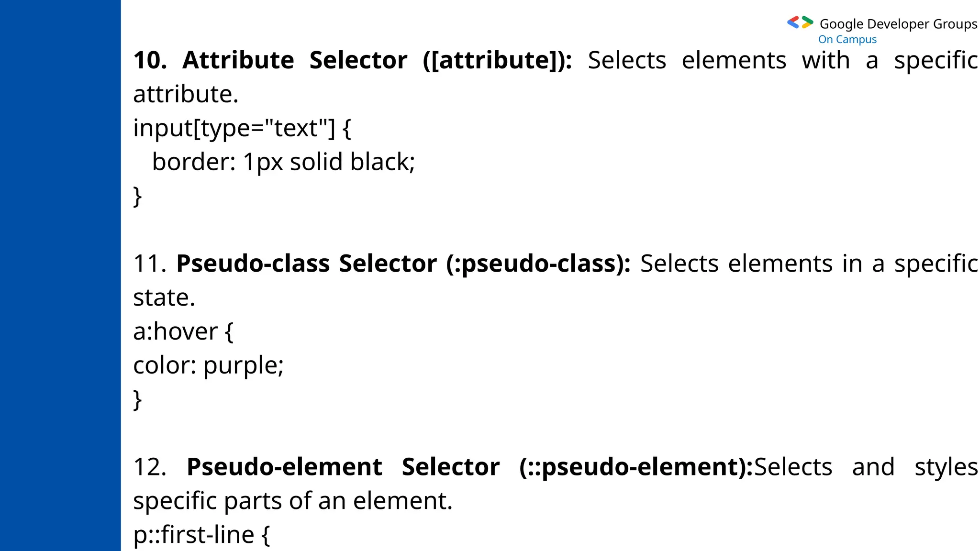Click the 'p::first-line {' code line
Image resolution: width=980 pixels, height=551 pixels.
tap(201, 535)
